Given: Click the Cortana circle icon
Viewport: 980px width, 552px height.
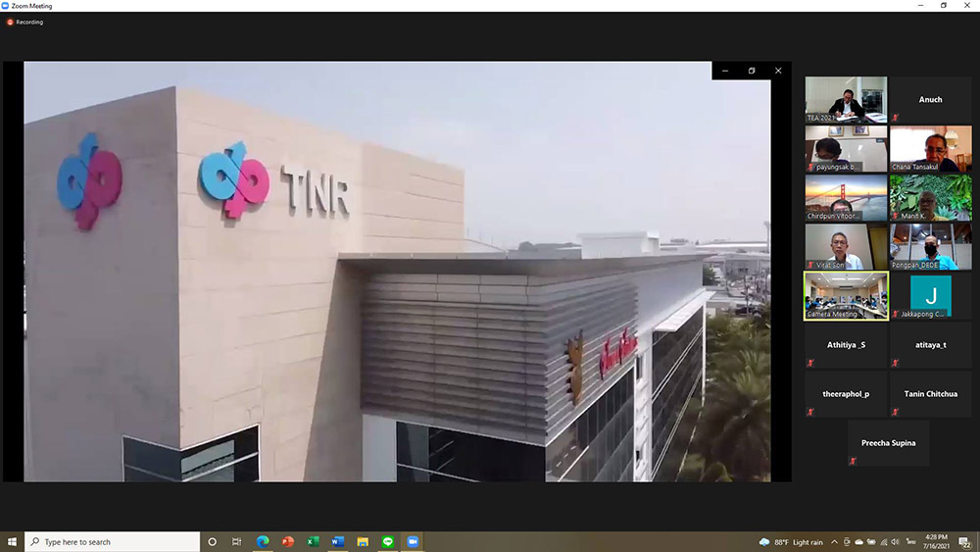Looking at the screenshot, I should (x=213, y=541).
